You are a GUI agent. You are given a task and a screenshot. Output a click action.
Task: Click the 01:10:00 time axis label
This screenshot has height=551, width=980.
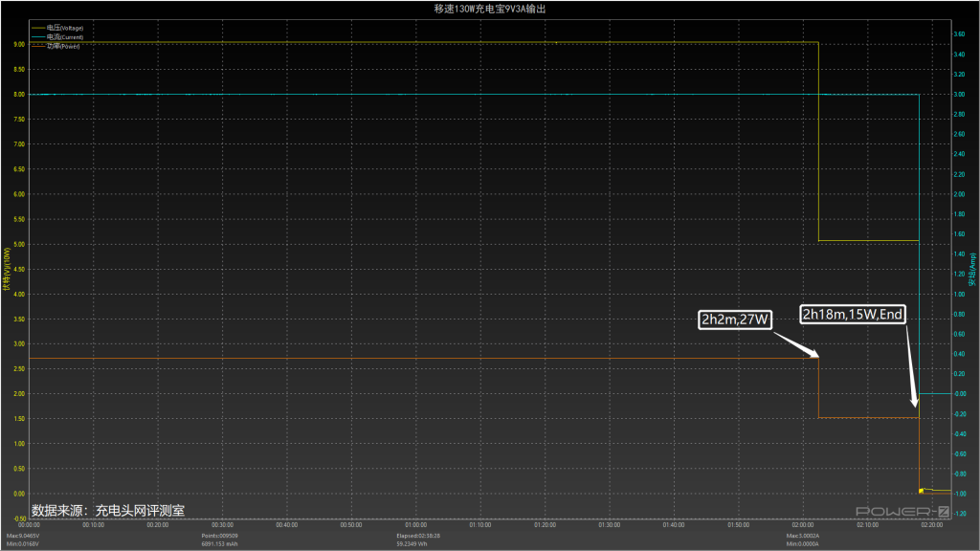pos(480,525)
